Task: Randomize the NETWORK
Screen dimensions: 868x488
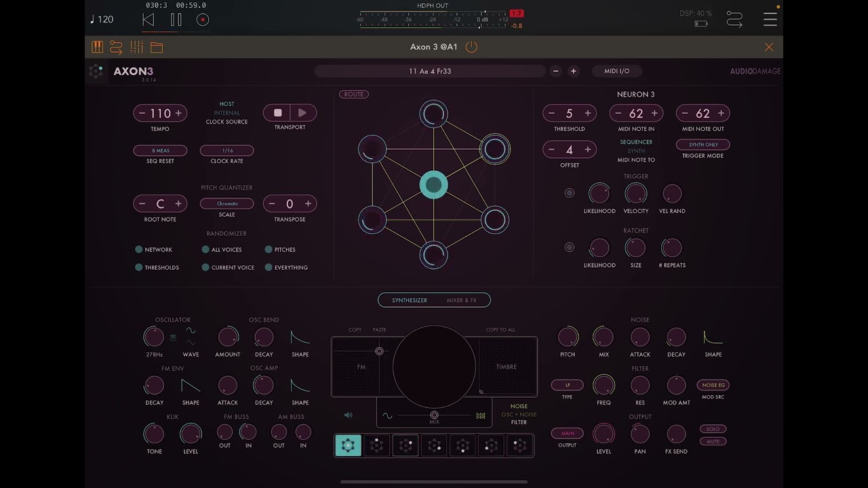Action: [139, 249]
